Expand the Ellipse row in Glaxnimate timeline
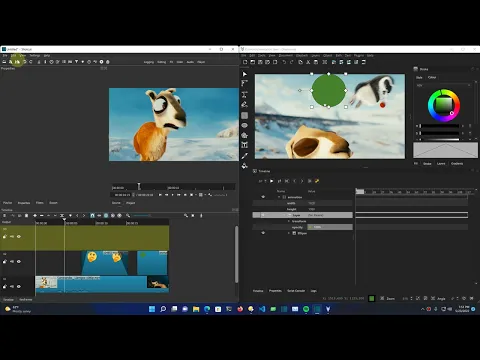Image resolution: width=480 pixels, height=360 pixels. [289, 233]
